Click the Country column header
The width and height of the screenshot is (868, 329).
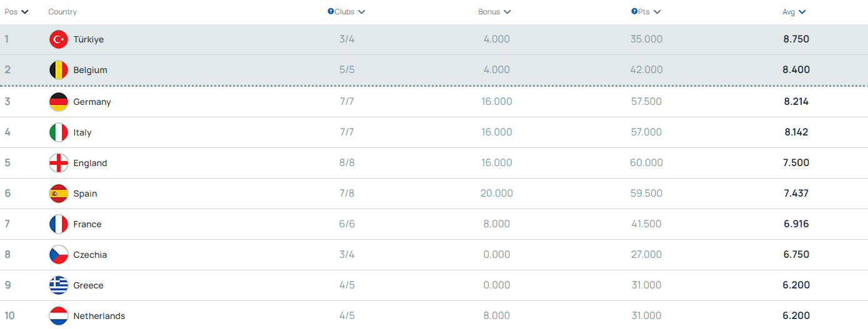[62, 12]
